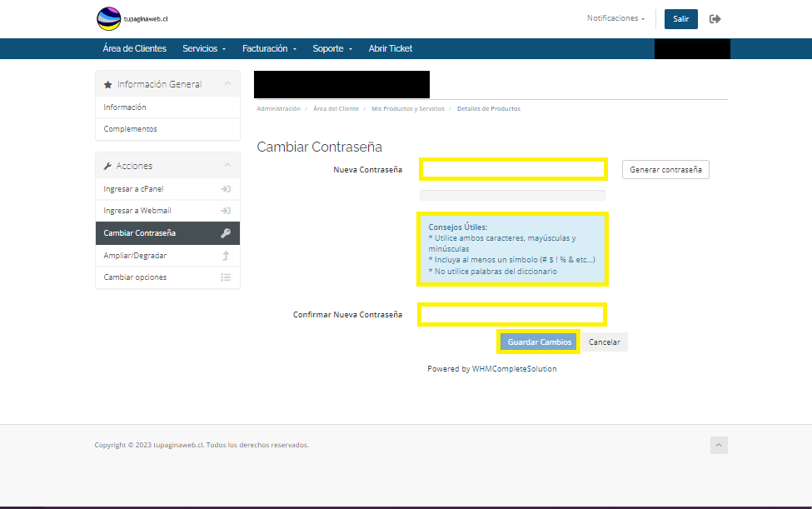Click the scroll-to-top chevron in the footer
Image resolution: width=812 pixels, height=509 pixels.
(719, 446)
